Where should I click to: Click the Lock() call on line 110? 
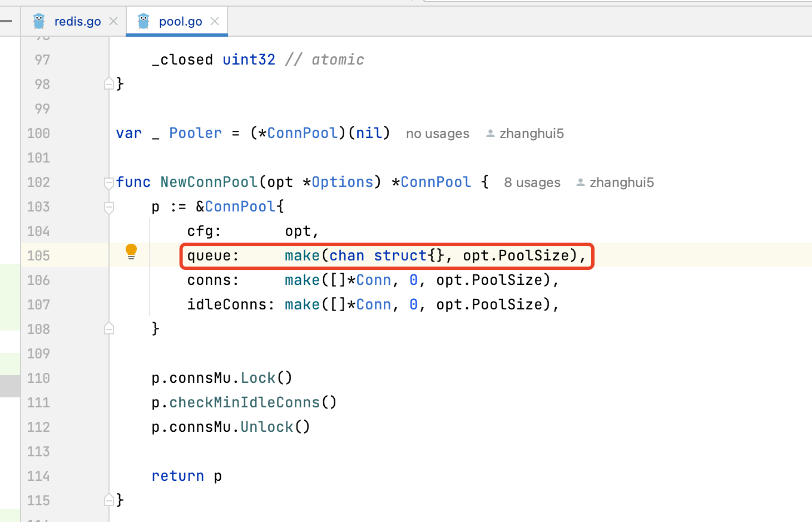click(266, 378)
